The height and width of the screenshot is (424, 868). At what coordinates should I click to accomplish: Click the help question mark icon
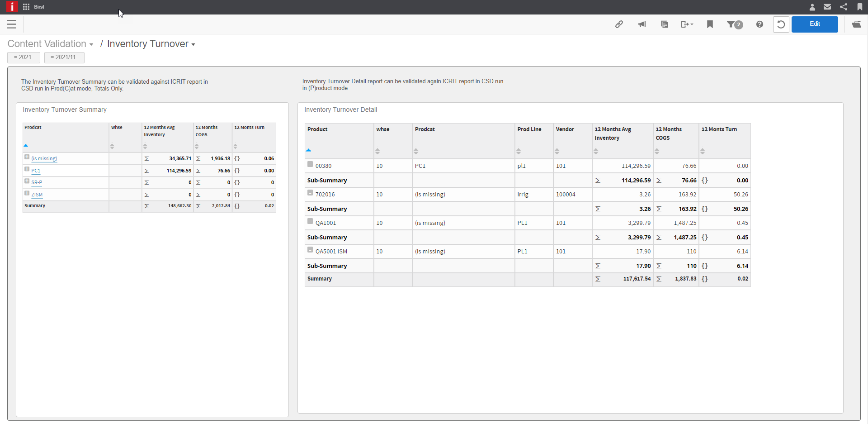[x=759, y=24]
